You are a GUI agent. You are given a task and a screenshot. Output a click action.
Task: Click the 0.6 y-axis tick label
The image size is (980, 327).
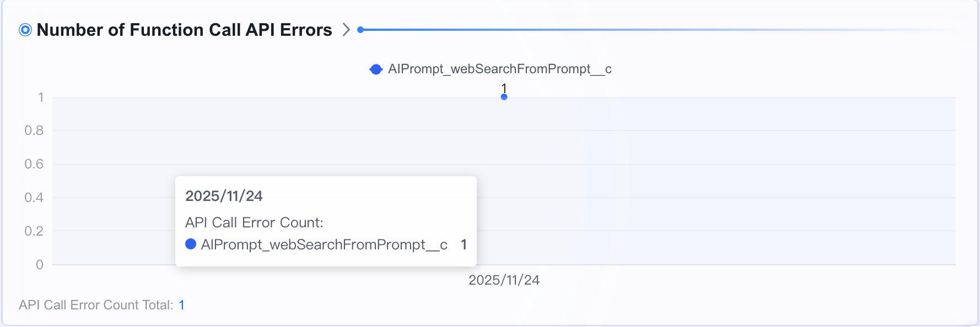coord(34,164)
